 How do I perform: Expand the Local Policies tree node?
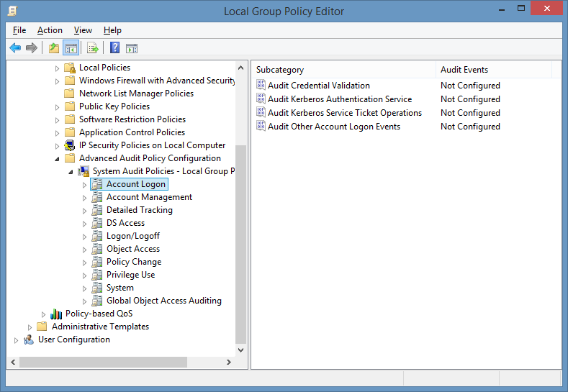[57, 68]
